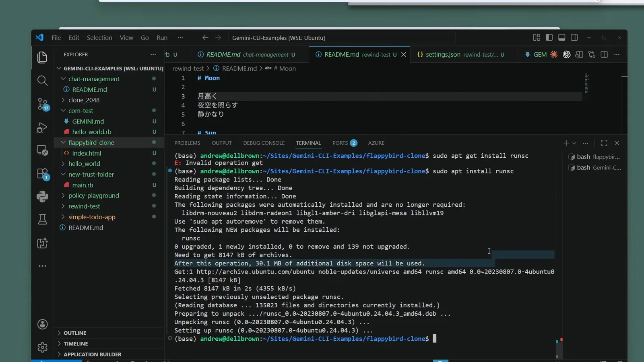Open the Extensions view in activity bar

(x=42, y=174)
